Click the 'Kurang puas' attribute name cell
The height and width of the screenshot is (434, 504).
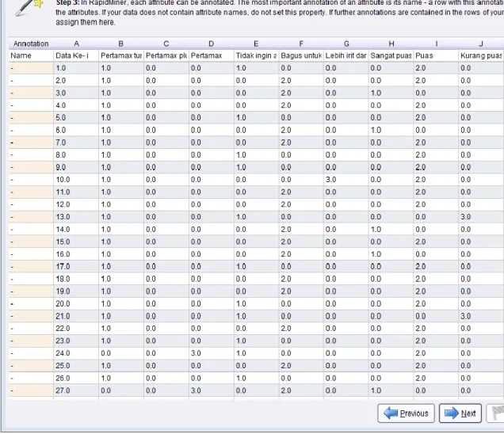481,55
